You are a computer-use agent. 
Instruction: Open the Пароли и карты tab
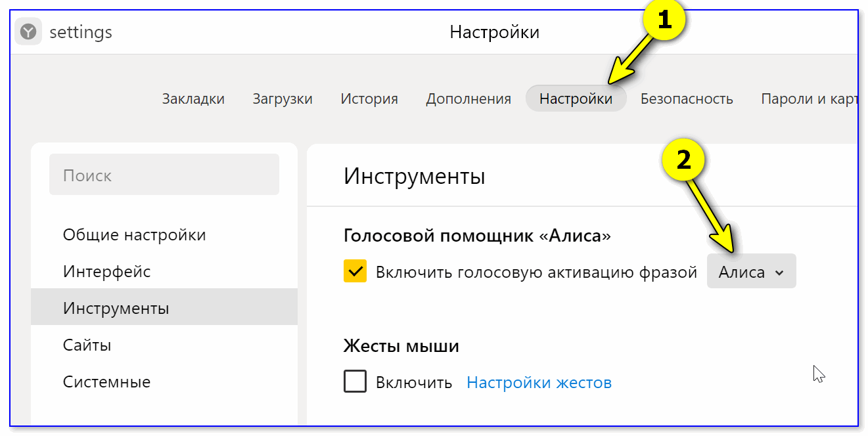coord(809,99)
